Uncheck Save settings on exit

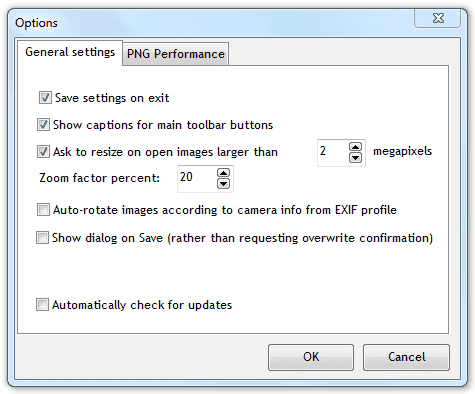[45, 98]
